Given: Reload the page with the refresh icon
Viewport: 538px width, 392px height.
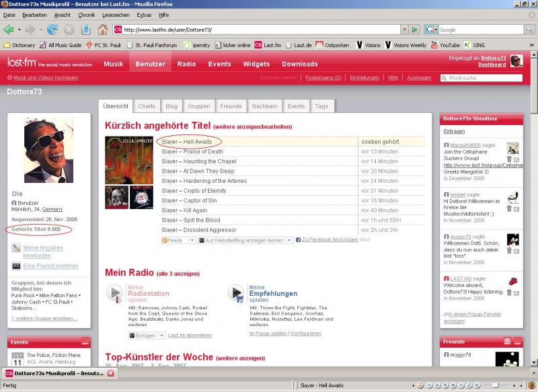Looking at the screenshot, I should coord(52,30).
